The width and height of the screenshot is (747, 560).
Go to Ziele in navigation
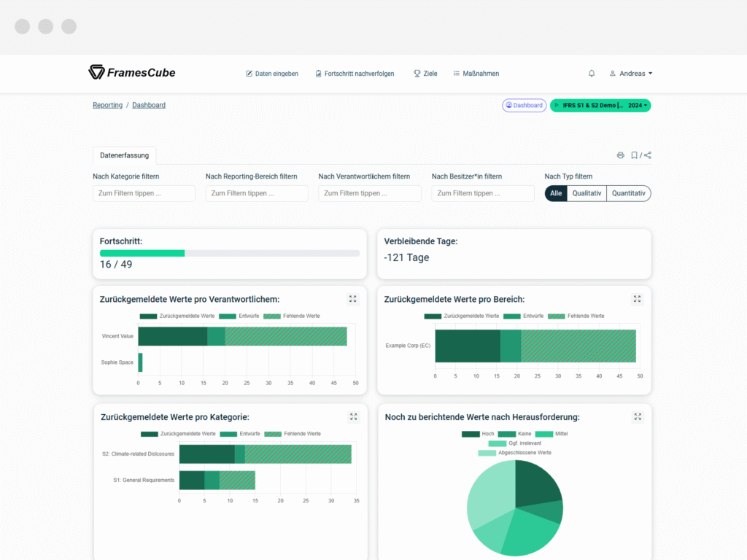pyautogui.click(x=425, y=74)
